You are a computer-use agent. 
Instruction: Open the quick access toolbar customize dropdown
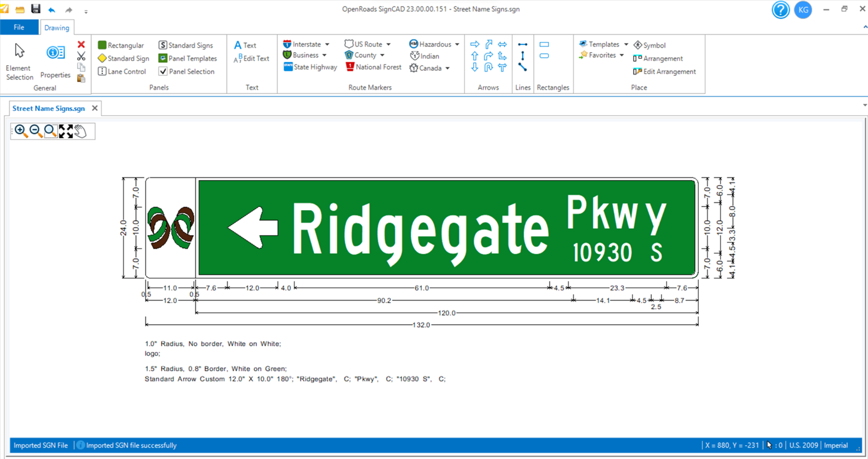point(86,11)
